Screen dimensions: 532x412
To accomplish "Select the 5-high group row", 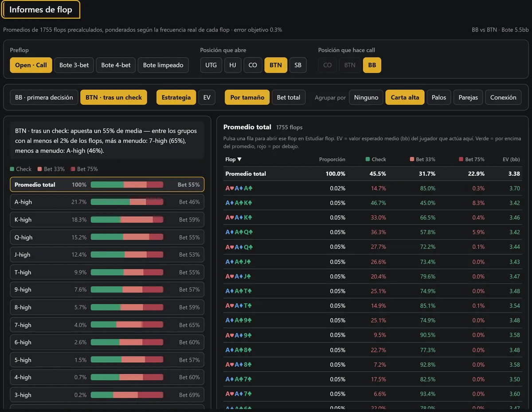I will tap(107, 360).
